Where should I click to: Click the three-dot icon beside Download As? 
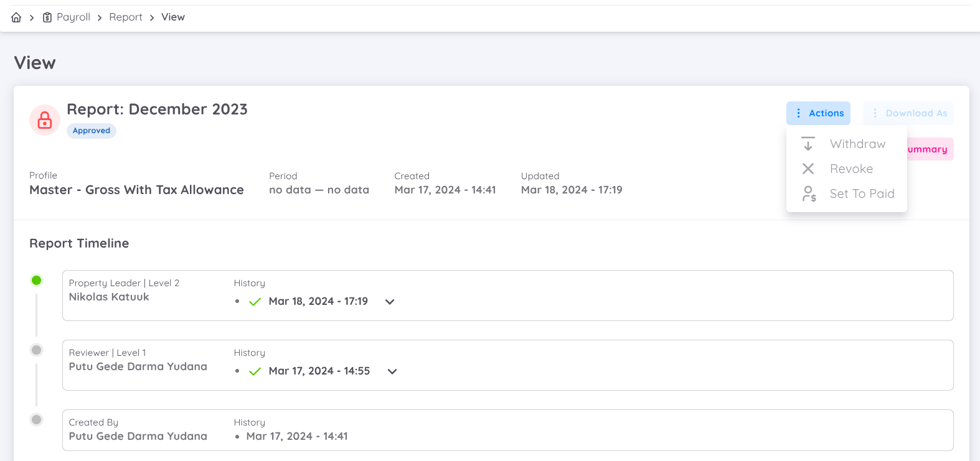pos(875,113)
